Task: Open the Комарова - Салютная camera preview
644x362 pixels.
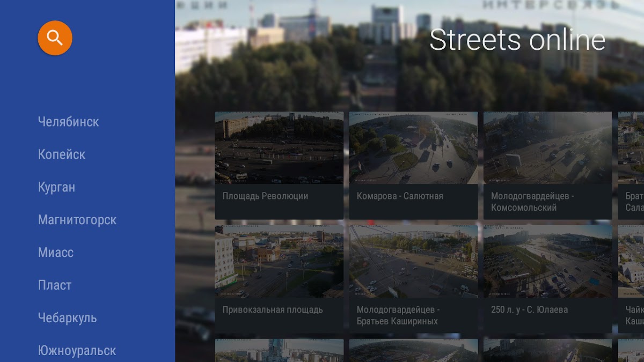Action: 413,148
